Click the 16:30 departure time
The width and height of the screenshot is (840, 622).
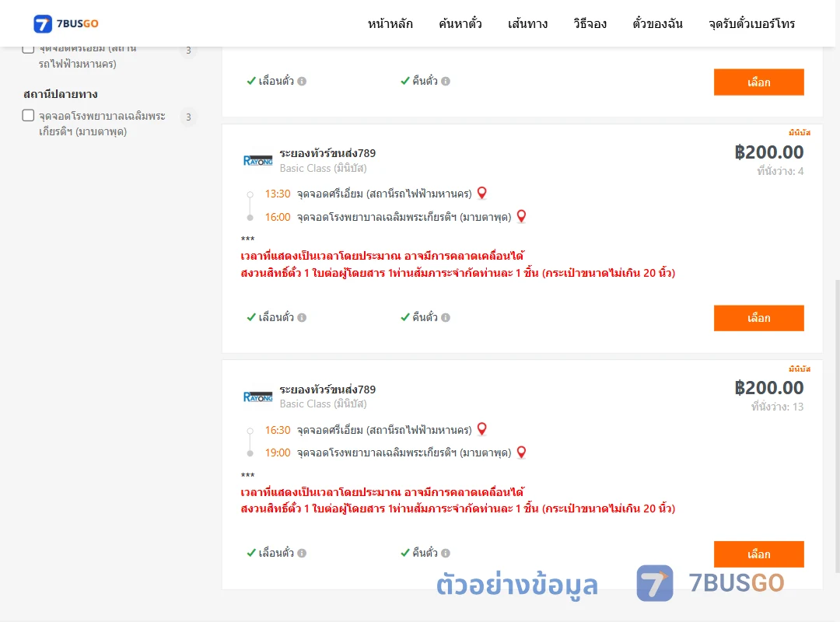coord(278,430)
